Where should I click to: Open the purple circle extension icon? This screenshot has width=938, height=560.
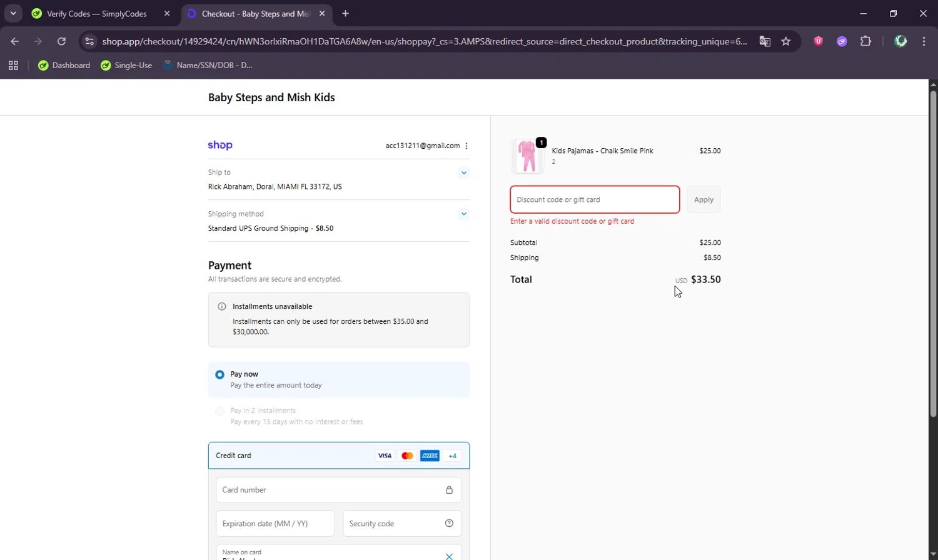coord(842,41)
